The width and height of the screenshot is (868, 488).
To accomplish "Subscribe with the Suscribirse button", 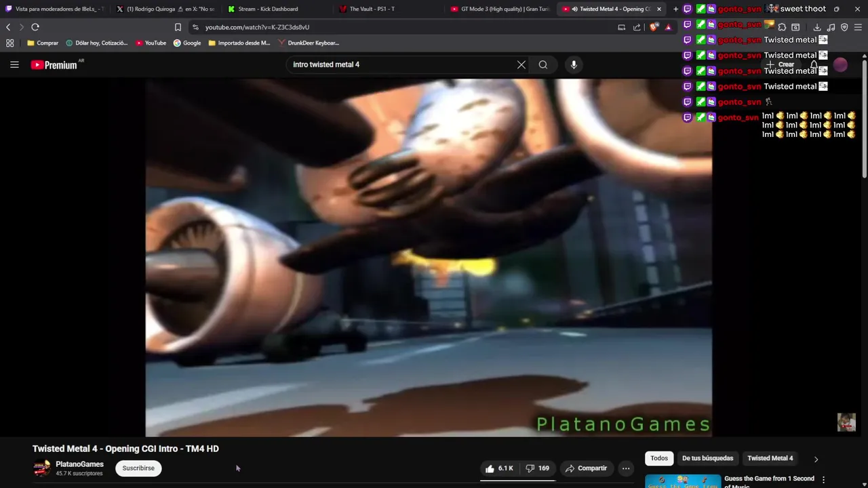I will pyautogui.click(x=138, y=468).
